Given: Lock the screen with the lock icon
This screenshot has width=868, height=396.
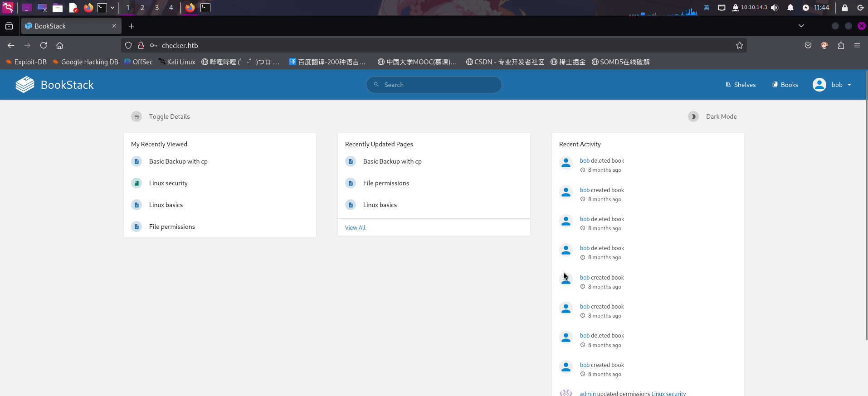Looking at the screenshot, I should [845, 8].
